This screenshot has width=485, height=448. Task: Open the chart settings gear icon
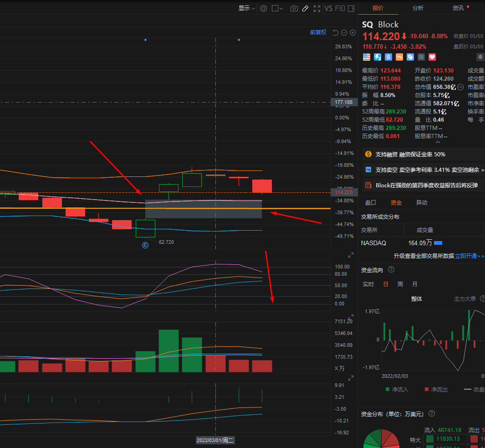pos(263,8)
